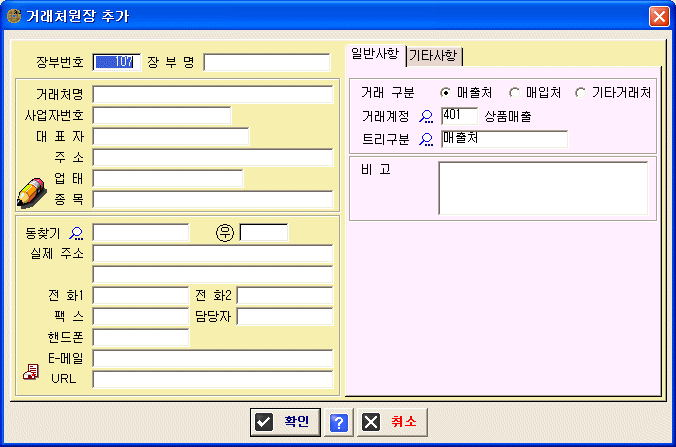The image size is (676, 447).
Task: Focus the 장부번호 input field
Action: (117, 63)
